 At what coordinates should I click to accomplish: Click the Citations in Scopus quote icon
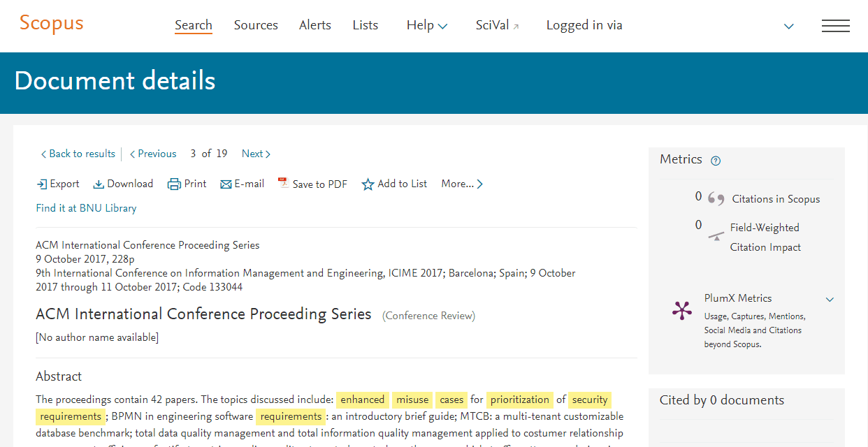coord(716,199)
